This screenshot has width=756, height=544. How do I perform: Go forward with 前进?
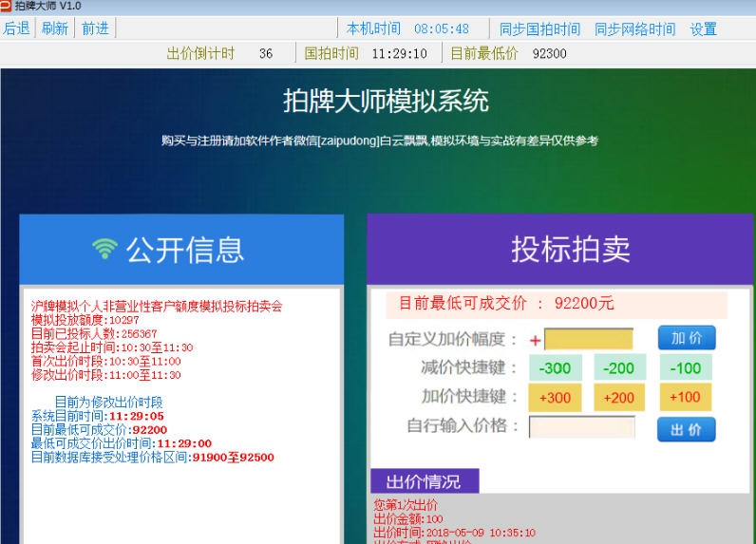96,28
